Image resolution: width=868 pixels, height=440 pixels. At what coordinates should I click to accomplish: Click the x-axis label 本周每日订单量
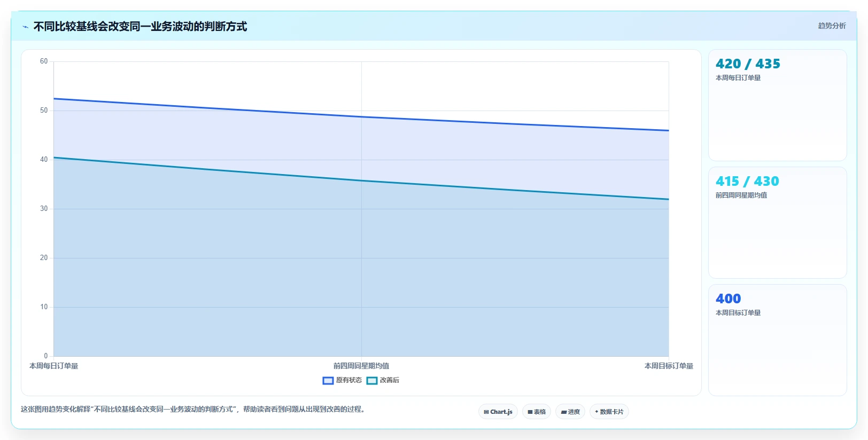point(54,366)
